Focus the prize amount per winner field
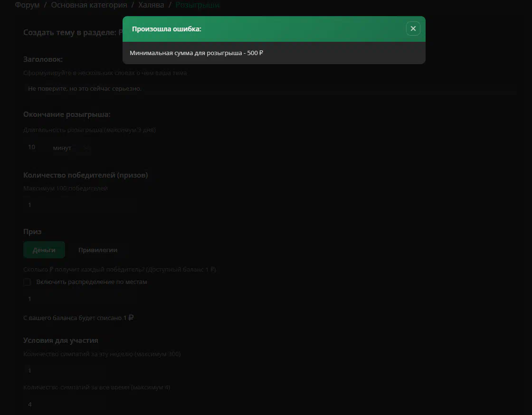 click(80, 299)
